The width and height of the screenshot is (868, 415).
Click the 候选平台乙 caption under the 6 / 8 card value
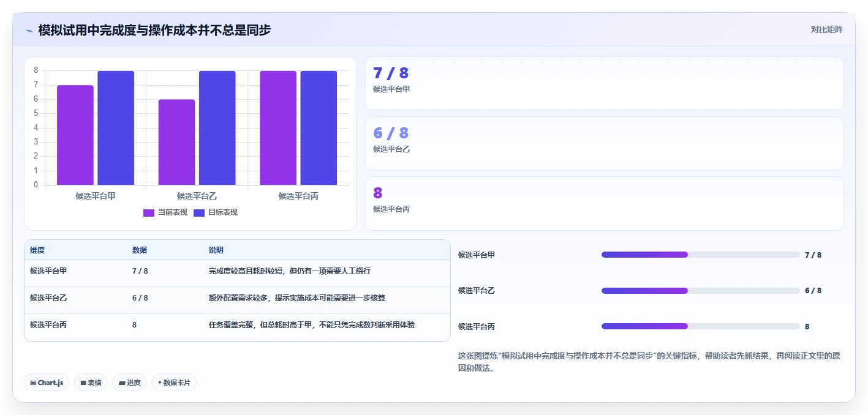point(391,149)
